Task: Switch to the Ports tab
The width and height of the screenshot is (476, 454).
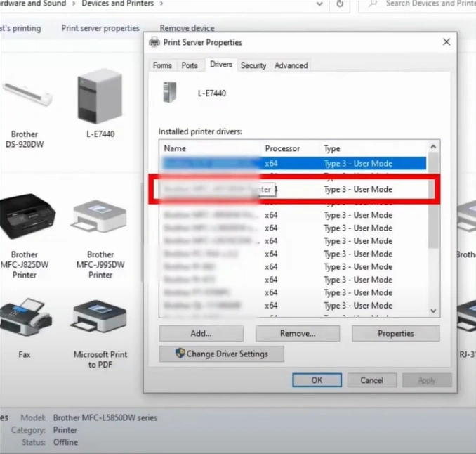Action: click(x=190, y=65)
